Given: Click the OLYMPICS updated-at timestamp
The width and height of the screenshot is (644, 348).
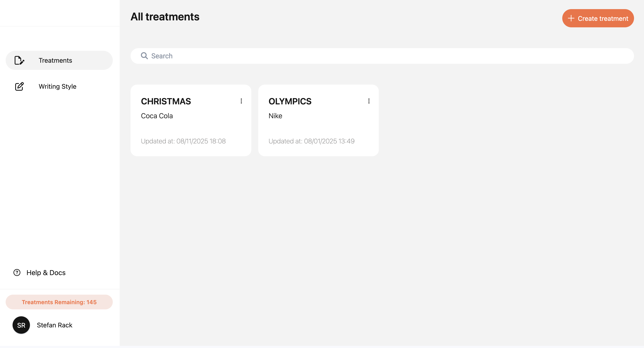Looking at the screenshot, I should tap(311, 141).
